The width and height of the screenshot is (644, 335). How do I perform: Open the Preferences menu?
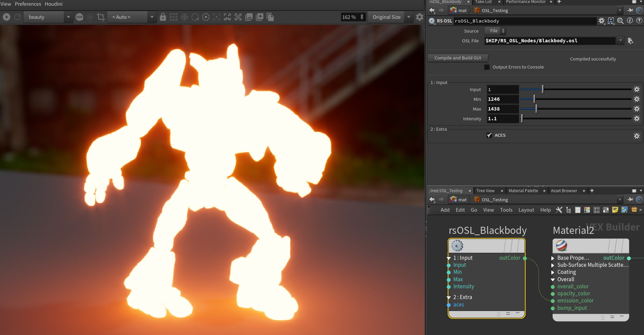pyautogui.click(x=28, y=4)
